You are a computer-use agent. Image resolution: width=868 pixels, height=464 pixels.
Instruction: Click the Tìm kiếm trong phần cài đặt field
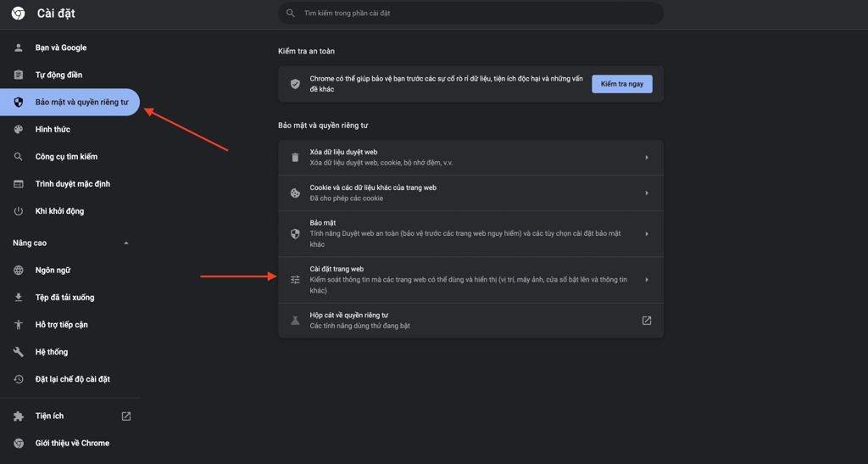point(470,14)
